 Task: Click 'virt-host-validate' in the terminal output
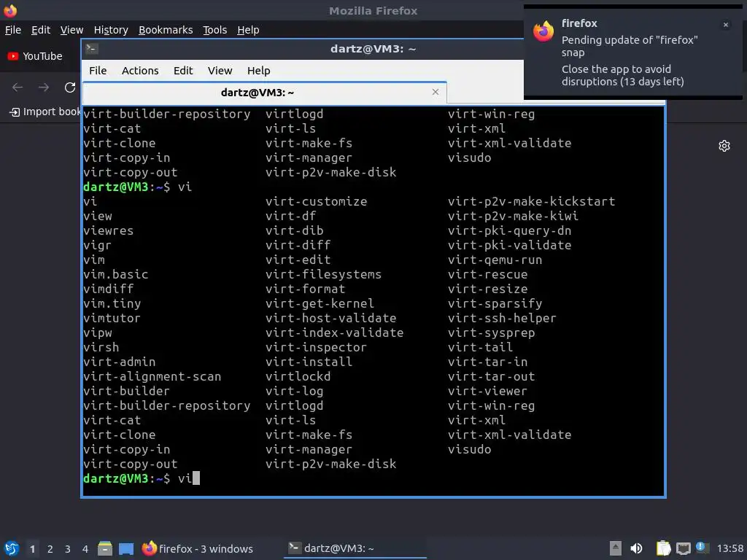pos(330,318)
